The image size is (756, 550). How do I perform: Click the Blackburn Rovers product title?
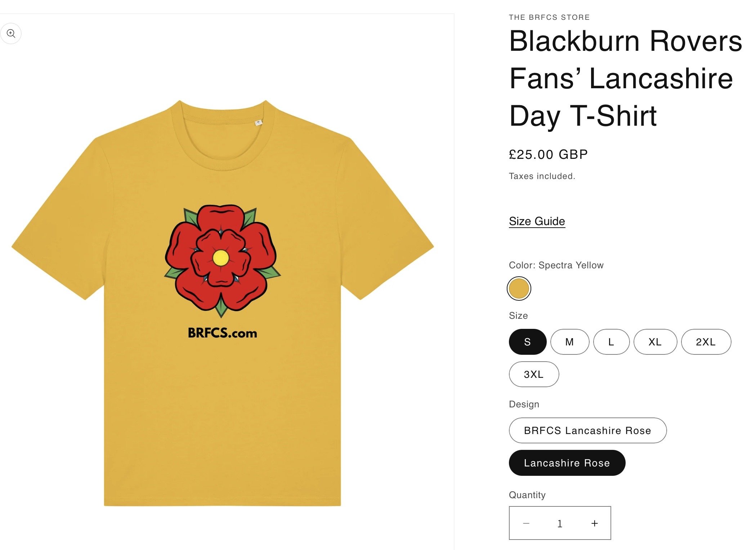pyautogui.click(x=625, y=78)
